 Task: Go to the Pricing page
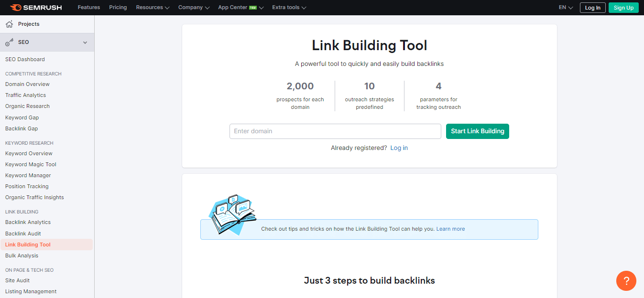pos(118,8)
